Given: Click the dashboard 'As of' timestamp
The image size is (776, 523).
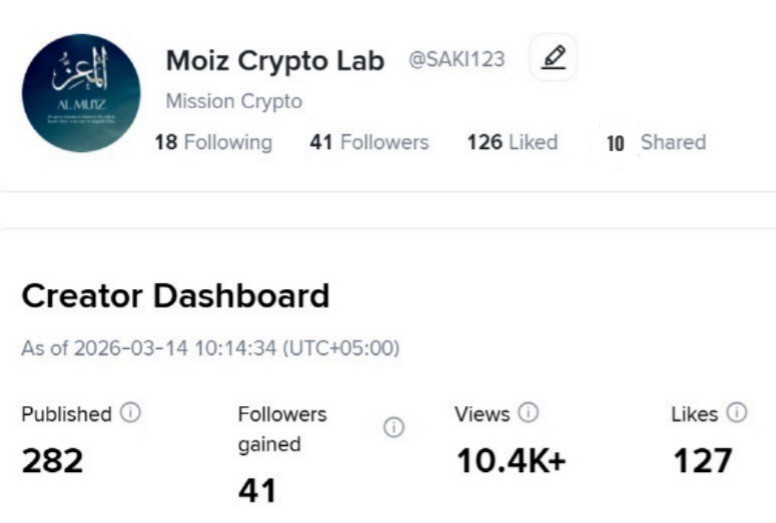Looking at the screenshot, I should point(210,349).
